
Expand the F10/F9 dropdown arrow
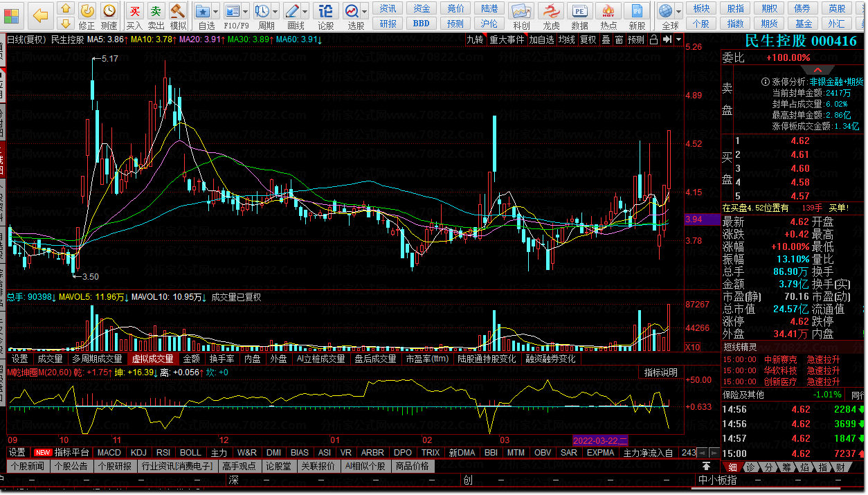[246, 11]
